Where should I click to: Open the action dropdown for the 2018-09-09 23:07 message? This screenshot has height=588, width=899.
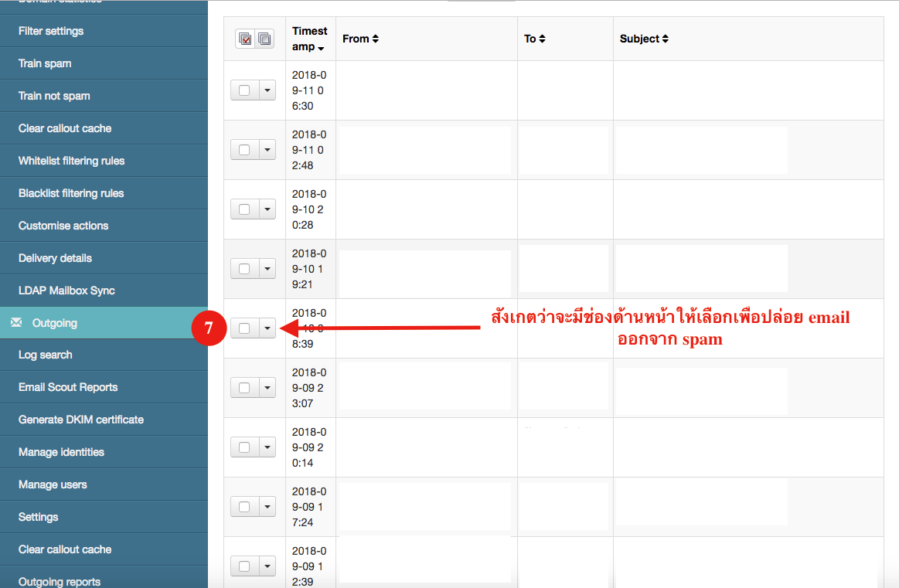pos(267,387)
